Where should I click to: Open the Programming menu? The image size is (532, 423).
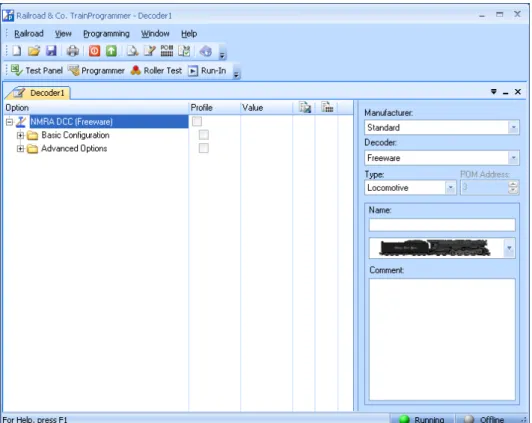[x=106, y=34]
